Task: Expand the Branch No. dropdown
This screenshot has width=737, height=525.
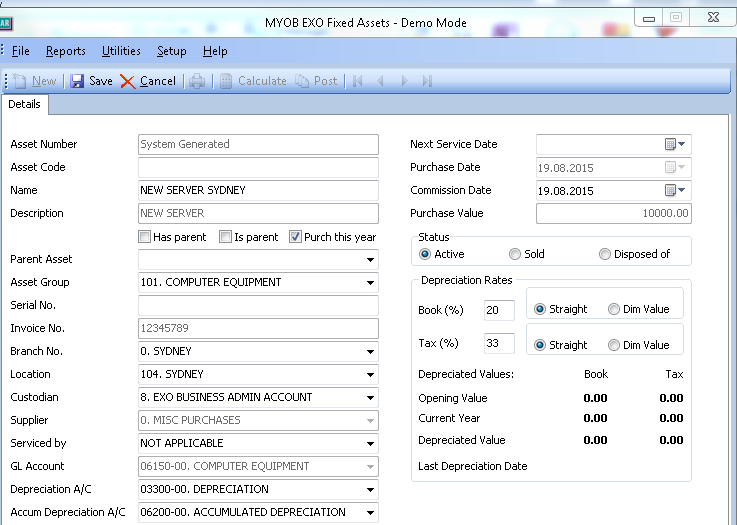Action: tap(370, 352)
